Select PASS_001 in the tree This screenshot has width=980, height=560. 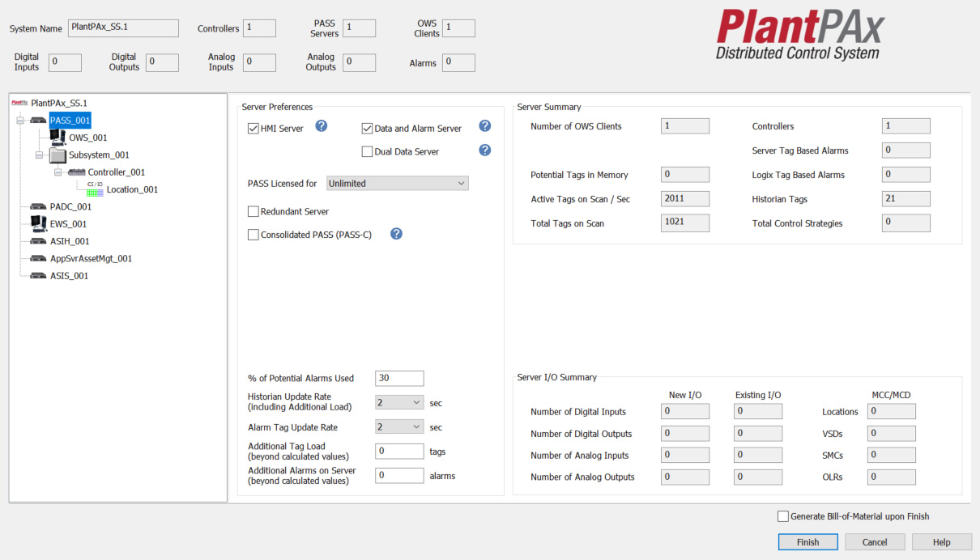click(70, 121)
